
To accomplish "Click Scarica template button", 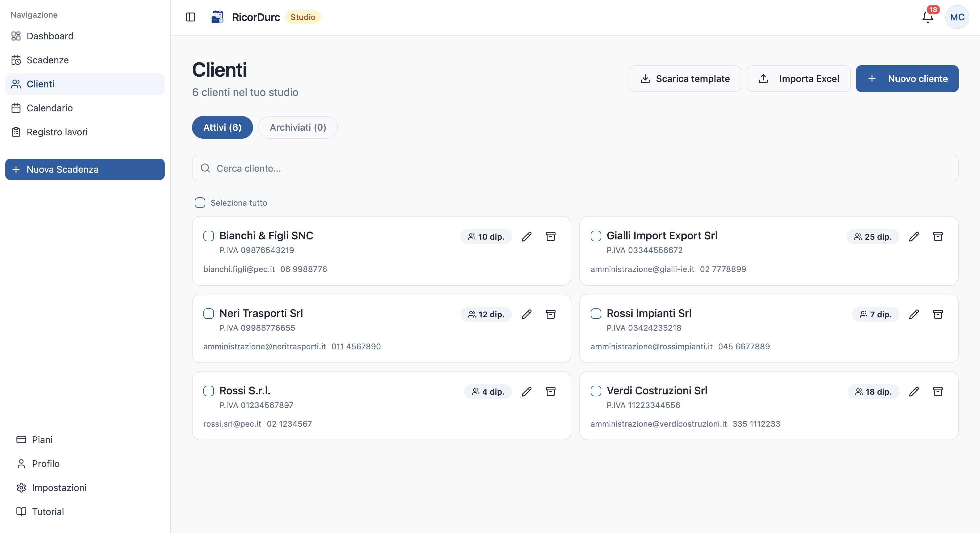I will pyautogui.click(x=685, y=79).
